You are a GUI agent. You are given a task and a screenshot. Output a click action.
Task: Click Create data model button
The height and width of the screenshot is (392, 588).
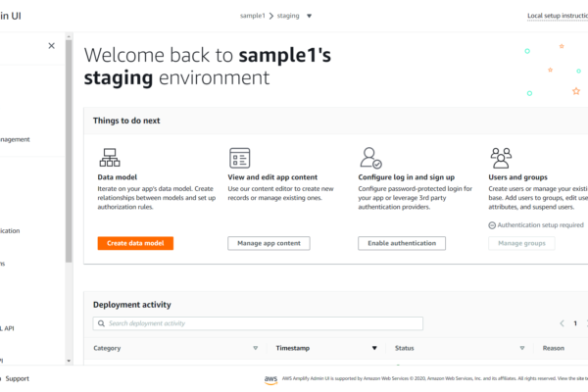[x=135, y=243]
